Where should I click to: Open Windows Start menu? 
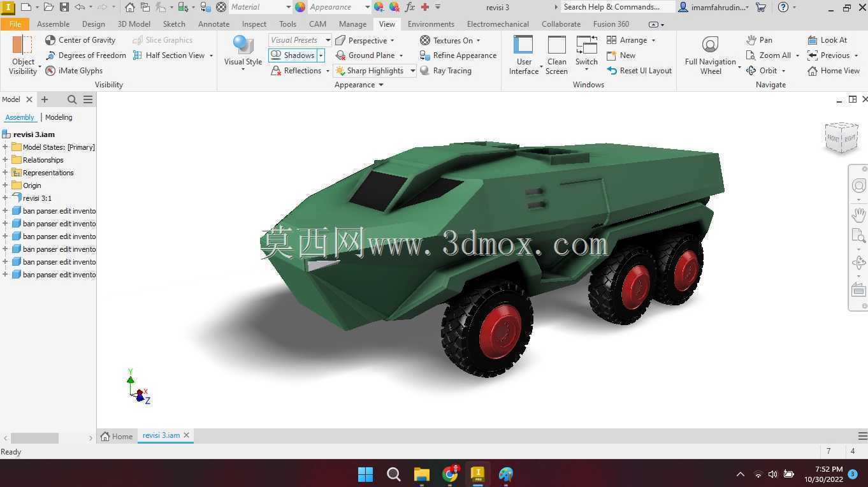coord(365,474)
